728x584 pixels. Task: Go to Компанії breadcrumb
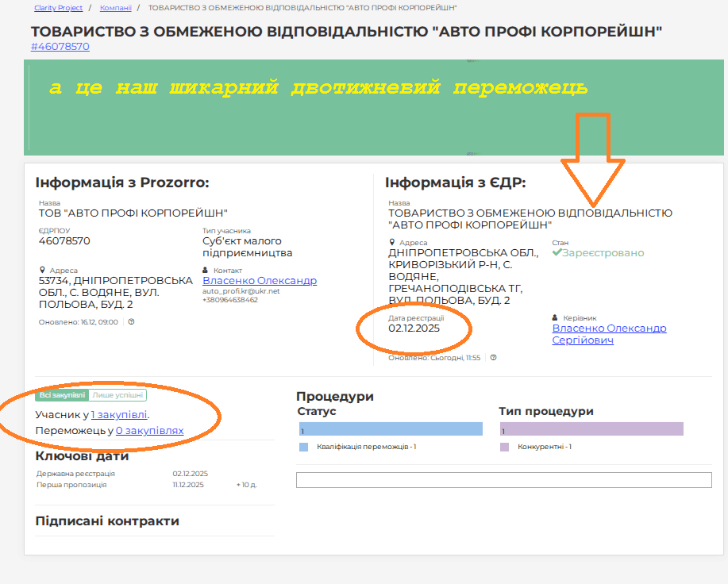115,8
